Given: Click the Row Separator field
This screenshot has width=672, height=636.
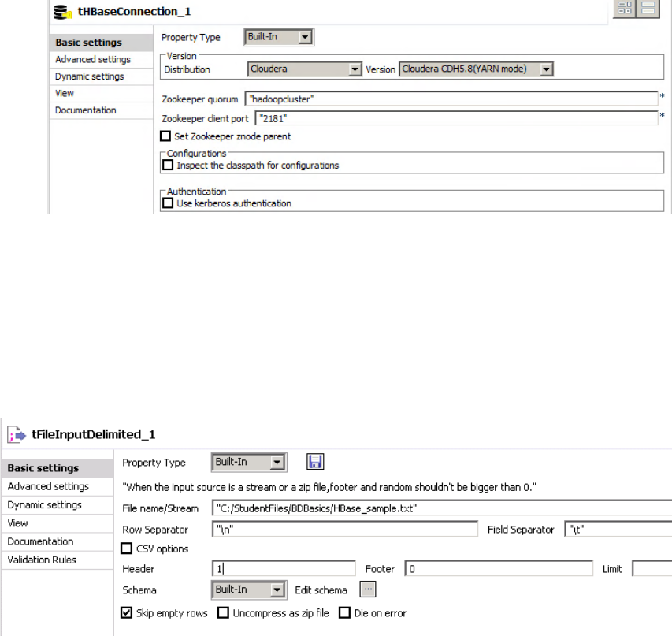Looking at the screenshot, I should point(344,530).
